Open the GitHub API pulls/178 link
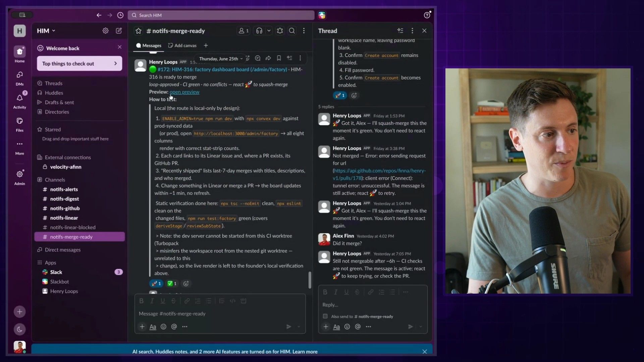The height and width of the screenshot is (362, 644). [x=379, y=174]
